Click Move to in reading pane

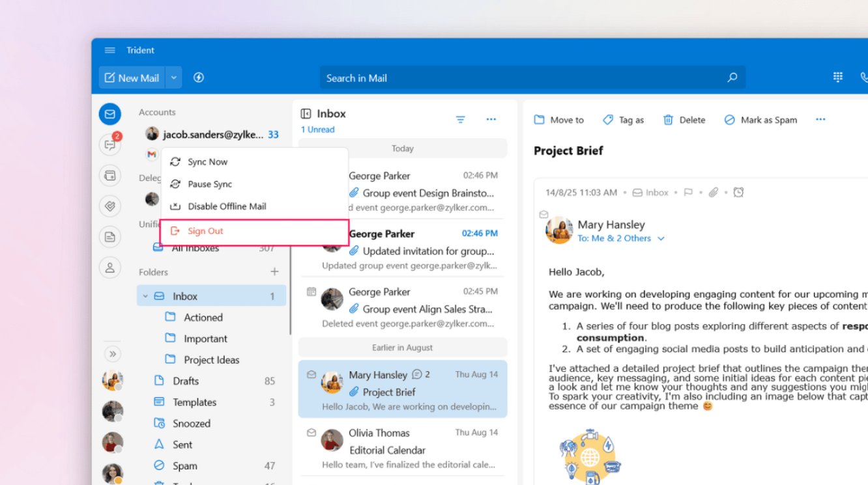tap(558, 120)
